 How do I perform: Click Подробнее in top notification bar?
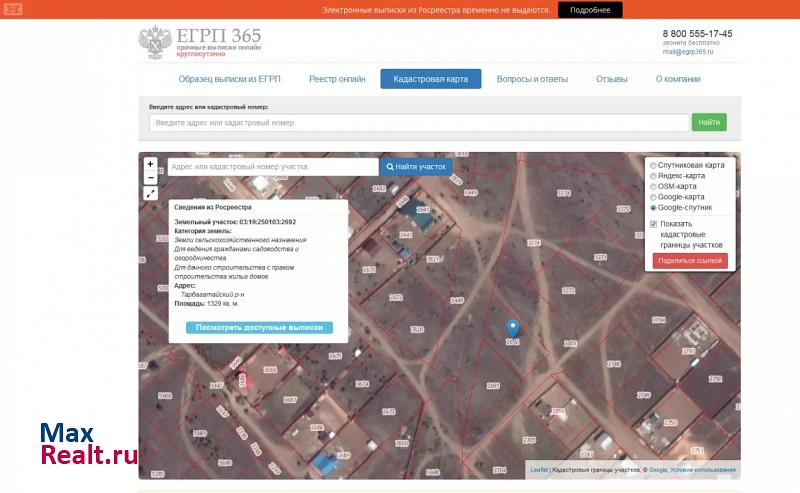click(x=590, y=10)
